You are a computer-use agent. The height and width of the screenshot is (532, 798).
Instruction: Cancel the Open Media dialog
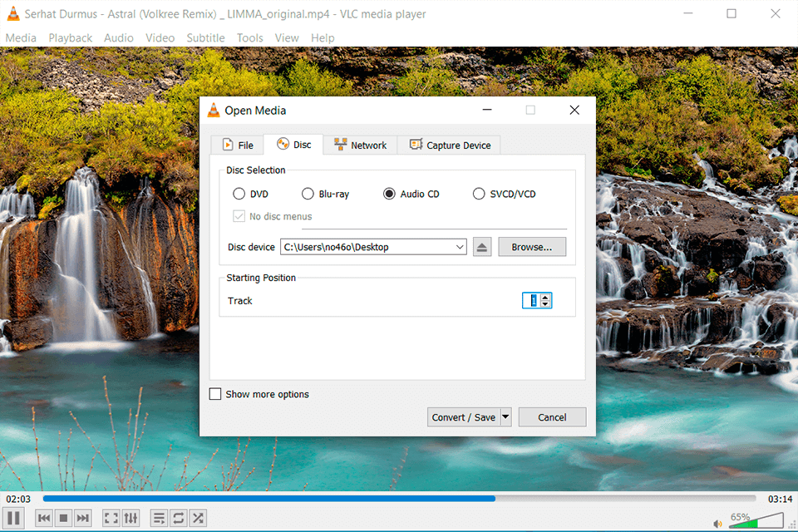click(x=552, y=416)
